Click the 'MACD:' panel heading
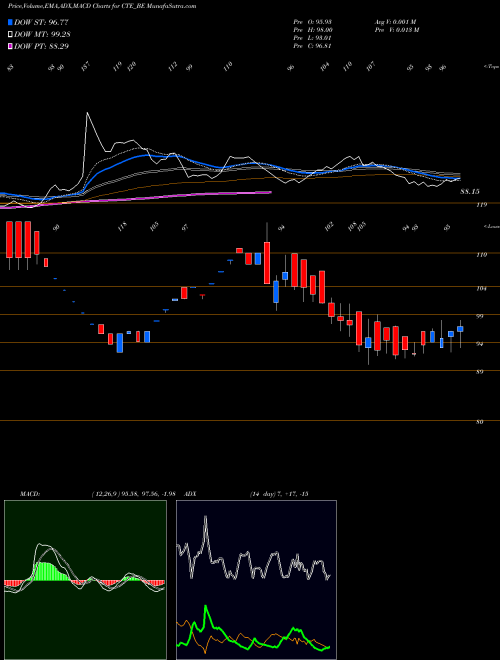The height and width of the screenshot is (660, 500). coord(30,494)
